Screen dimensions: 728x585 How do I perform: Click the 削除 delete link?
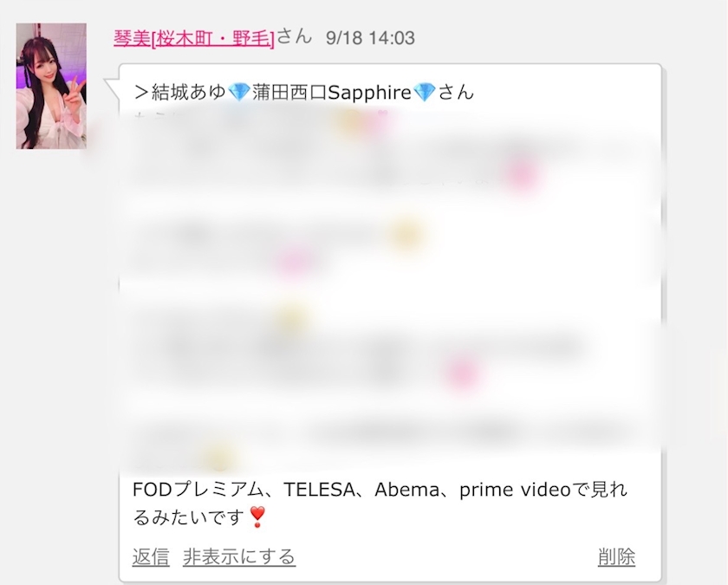[616, 556]
